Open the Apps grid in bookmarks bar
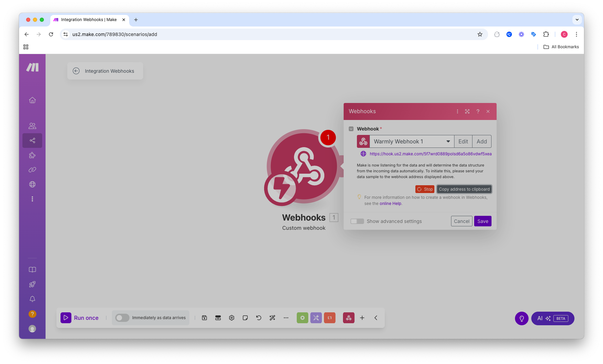The height and width of the screenshot is (364, 603). click(26, 47)
